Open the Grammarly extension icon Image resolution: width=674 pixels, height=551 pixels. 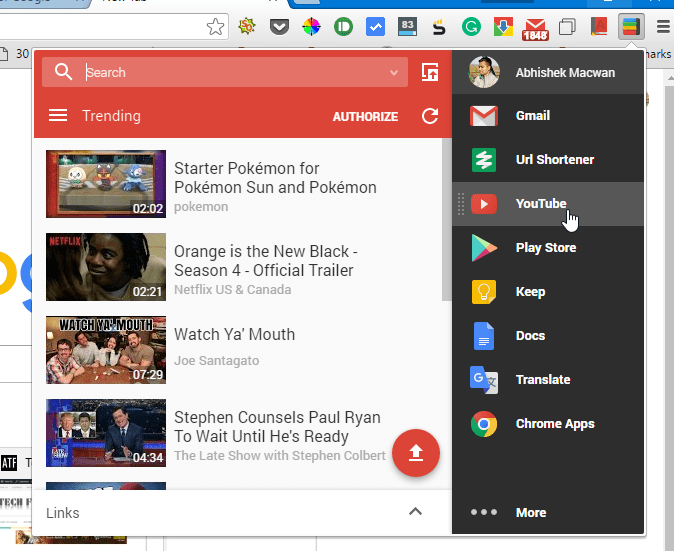(471, 27)
